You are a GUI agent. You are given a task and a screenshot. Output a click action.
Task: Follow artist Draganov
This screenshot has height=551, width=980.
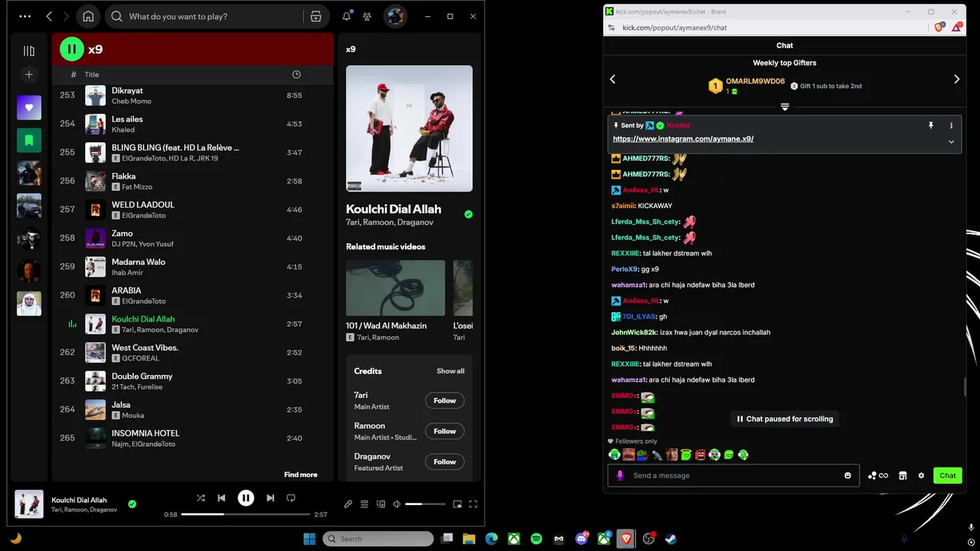point(445,461)
